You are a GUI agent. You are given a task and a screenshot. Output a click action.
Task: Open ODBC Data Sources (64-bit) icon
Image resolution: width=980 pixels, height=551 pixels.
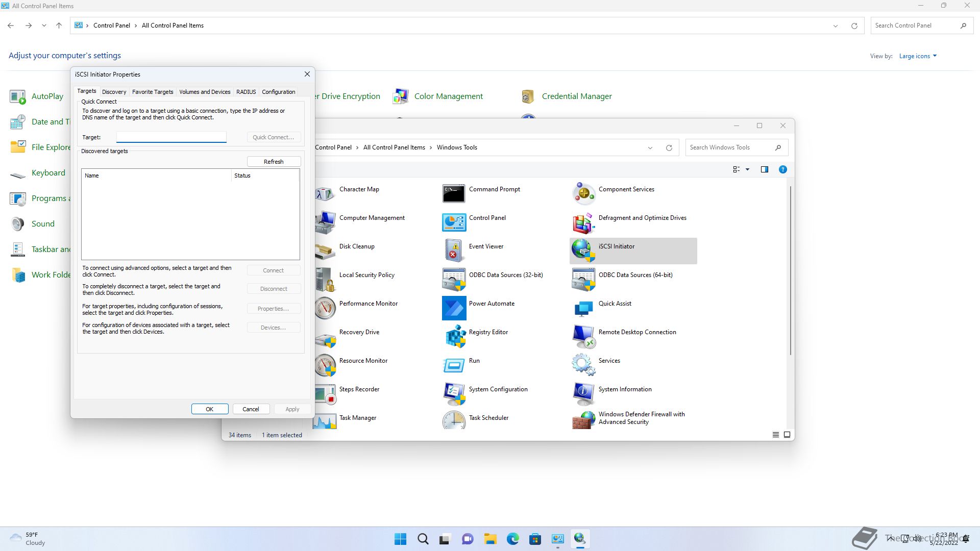583,280
